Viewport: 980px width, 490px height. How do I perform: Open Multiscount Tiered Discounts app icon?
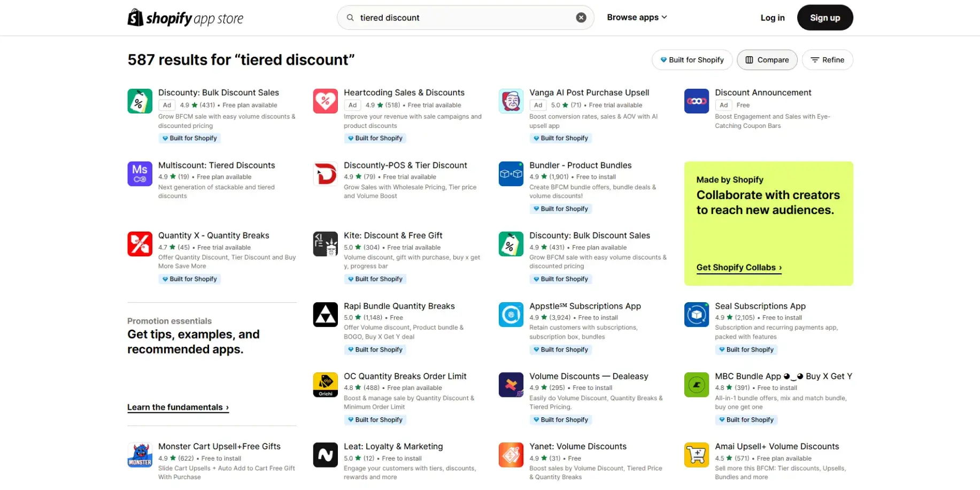click(x=140, y=174)
